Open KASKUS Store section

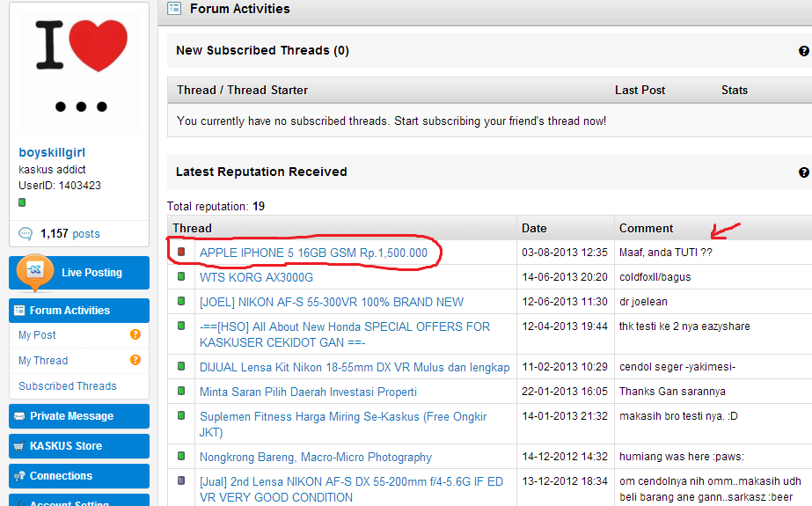(x=78, y=446)
